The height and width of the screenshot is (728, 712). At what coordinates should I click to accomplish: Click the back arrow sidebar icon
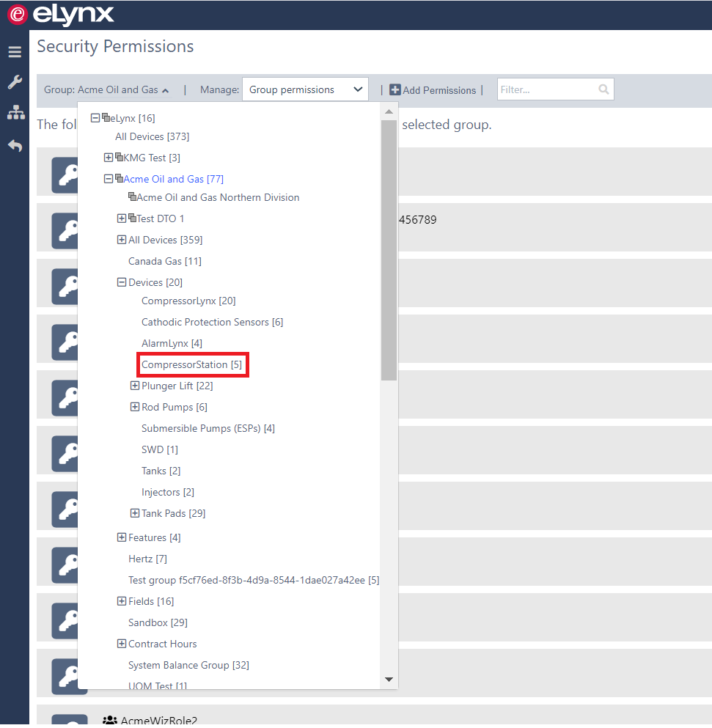pyautogui.click(x=15, y=146)
